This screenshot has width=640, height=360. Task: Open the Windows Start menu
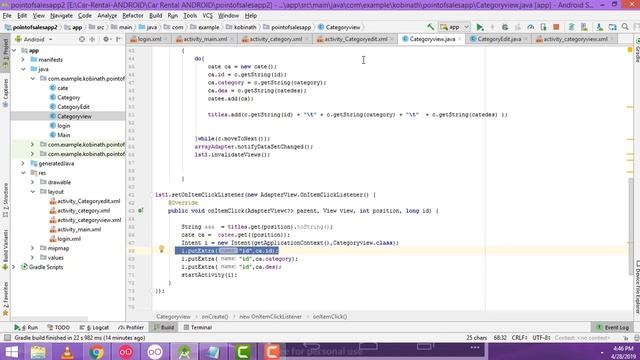[11, 352]
